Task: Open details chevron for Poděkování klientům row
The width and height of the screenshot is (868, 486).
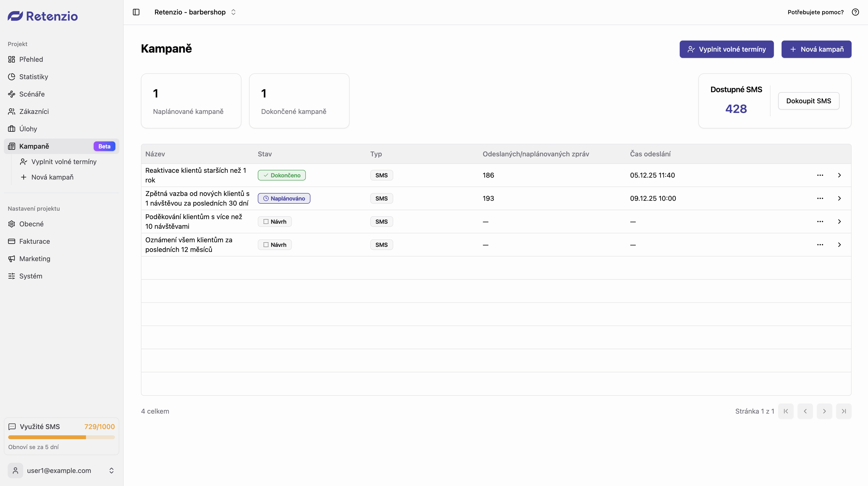Action: (839, 222)
